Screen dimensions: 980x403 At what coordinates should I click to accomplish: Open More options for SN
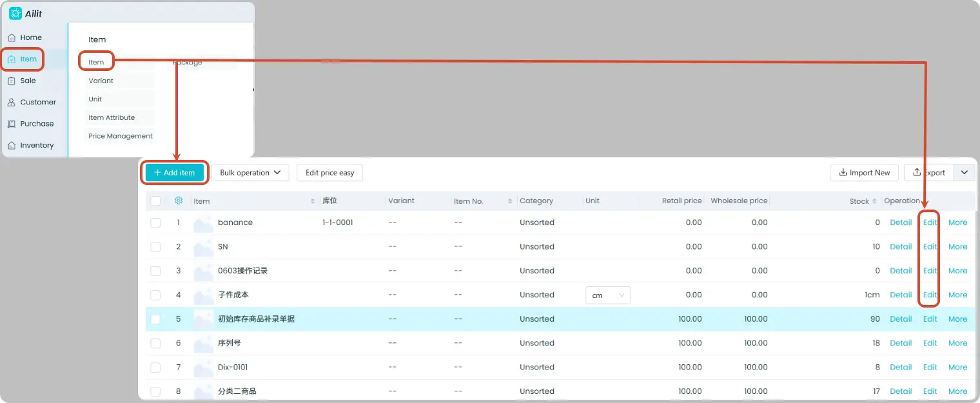click(957, 247)
